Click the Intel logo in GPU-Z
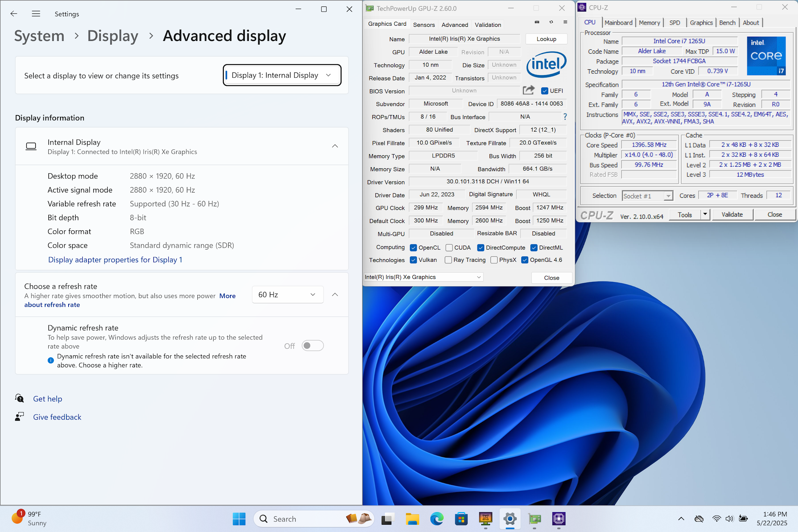Viewport: 798px width, 532px height. (546, 65)
